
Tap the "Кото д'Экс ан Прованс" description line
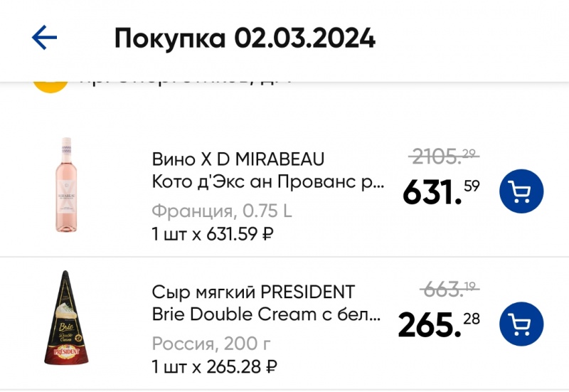267,181
